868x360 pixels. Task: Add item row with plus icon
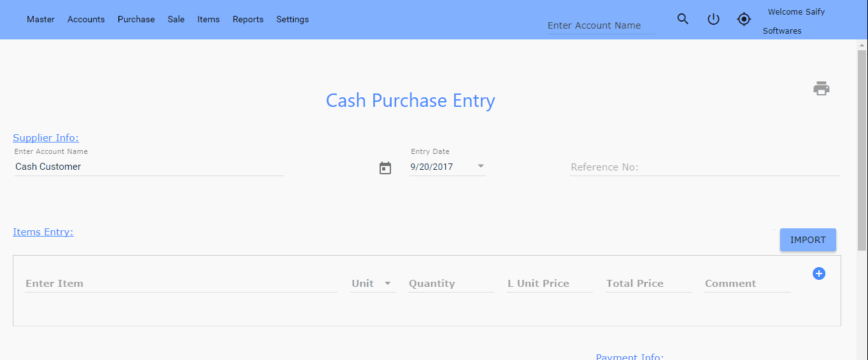(819, 273)
